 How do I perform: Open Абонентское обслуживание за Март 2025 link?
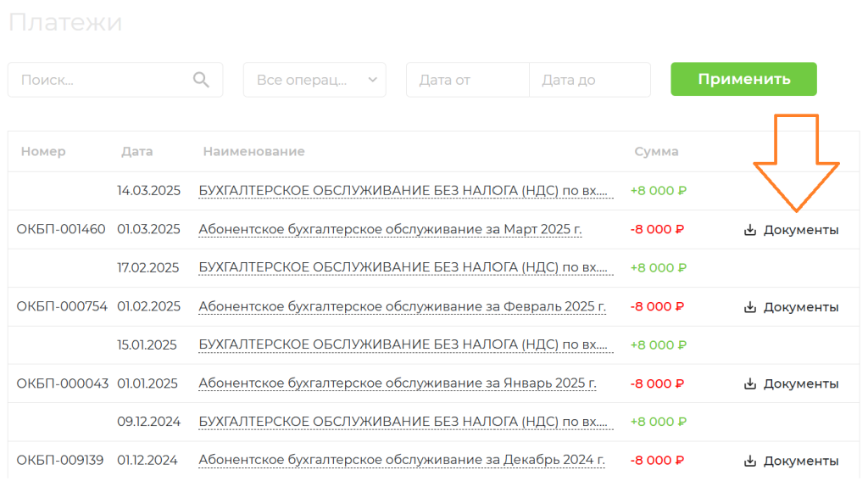click(390, 229)
